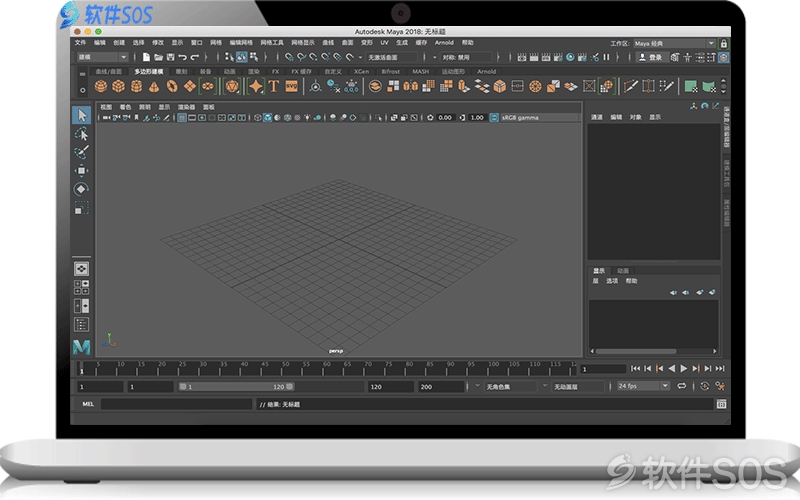
Task: Open the sRGB gamma view transform dropdown
Action: click(x=539, y=118)
